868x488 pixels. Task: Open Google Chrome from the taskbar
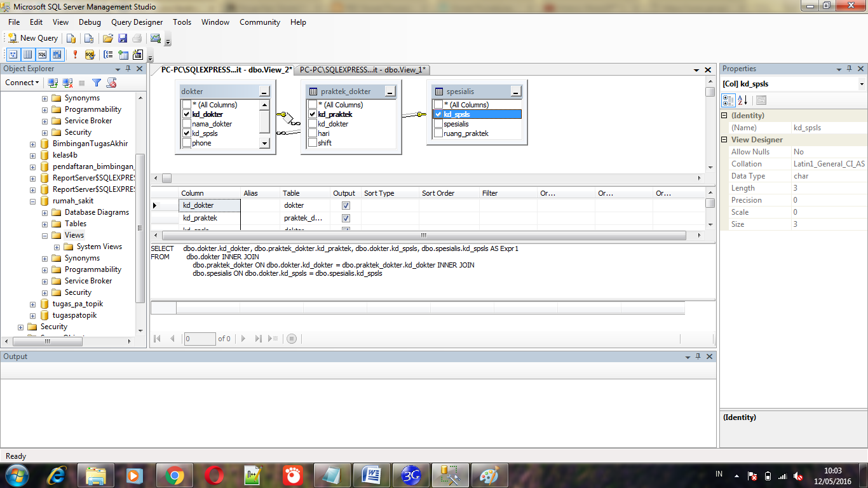pyautogui.click(x=174, y=475)
